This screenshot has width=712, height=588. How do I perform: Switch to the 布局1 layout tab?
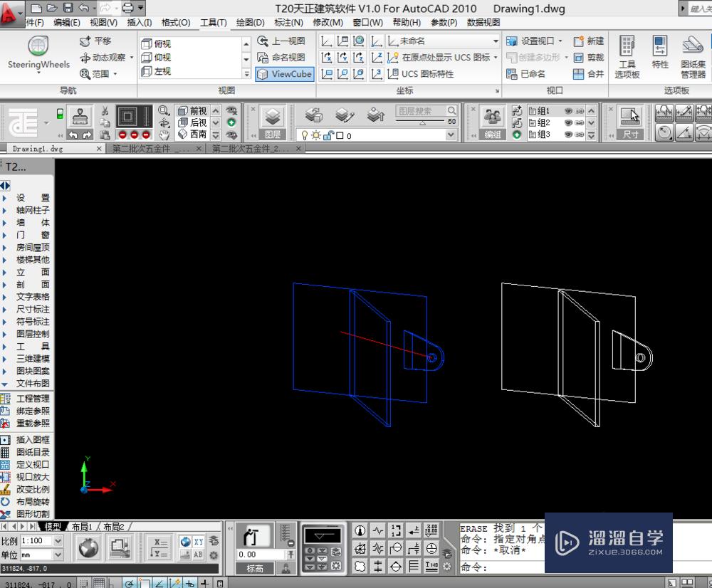82,527
